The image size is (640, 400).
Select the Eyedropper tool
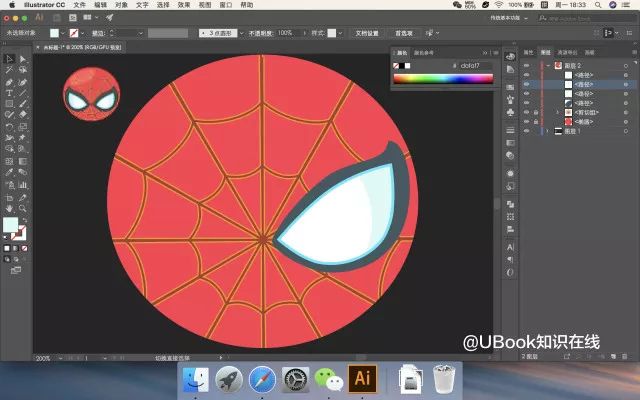(x=9, y=172)
